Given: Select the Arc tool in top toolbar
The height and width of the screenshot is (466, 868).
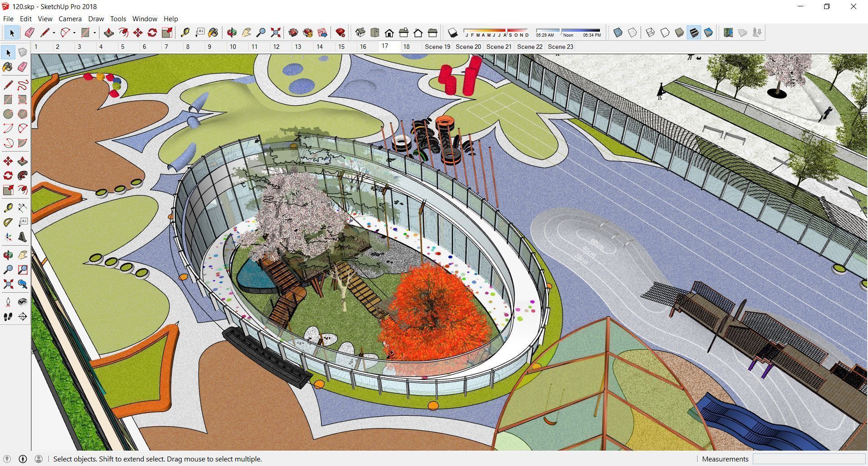Looking at the screenshot, I should coord(65,33).
